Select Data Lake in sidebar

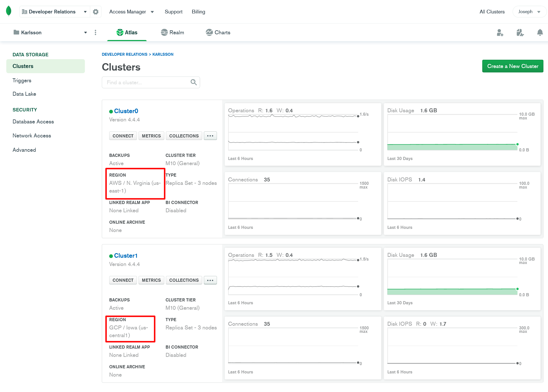click(x=24, y=94)
